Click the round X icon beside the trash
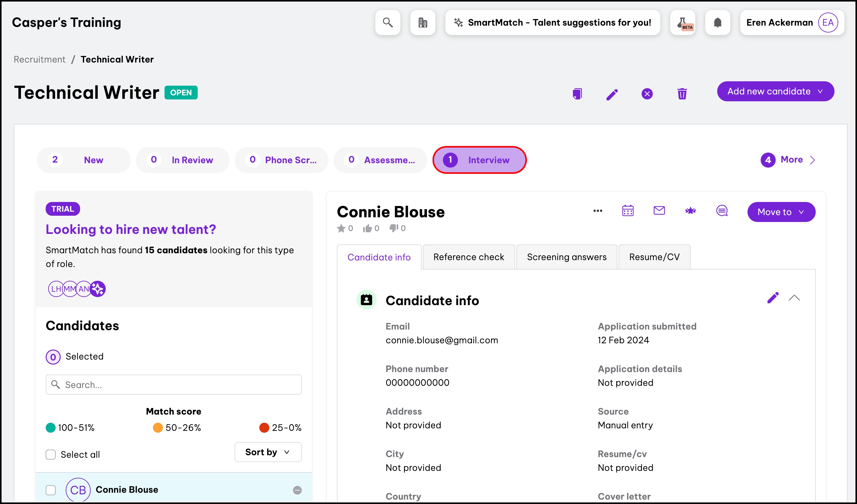 647,93
